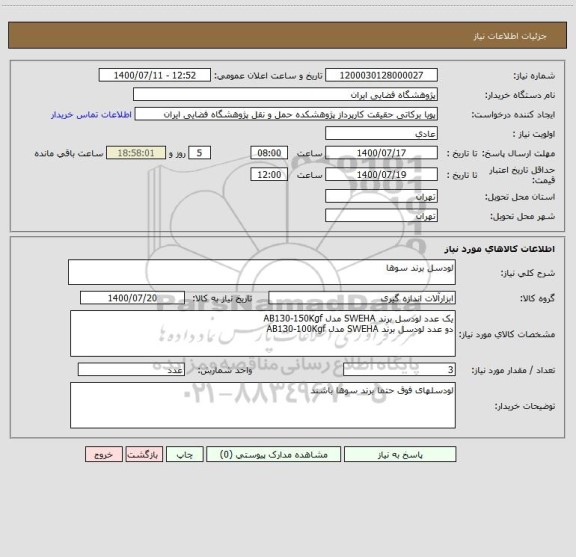Click the 'ساعت باقی مانده' label
The height and width of the screenshot is (557, 576).
(x=69, y=153)
